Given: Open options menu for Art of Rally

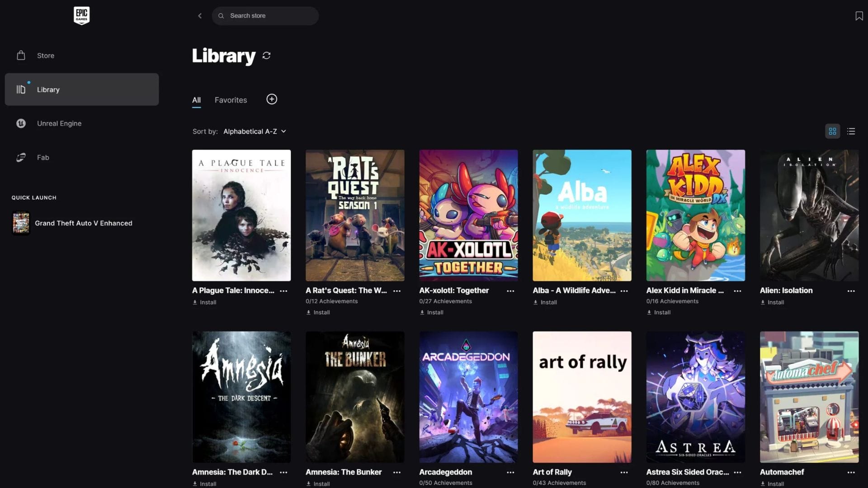Looking at the screenshot, I should [624, 472].
